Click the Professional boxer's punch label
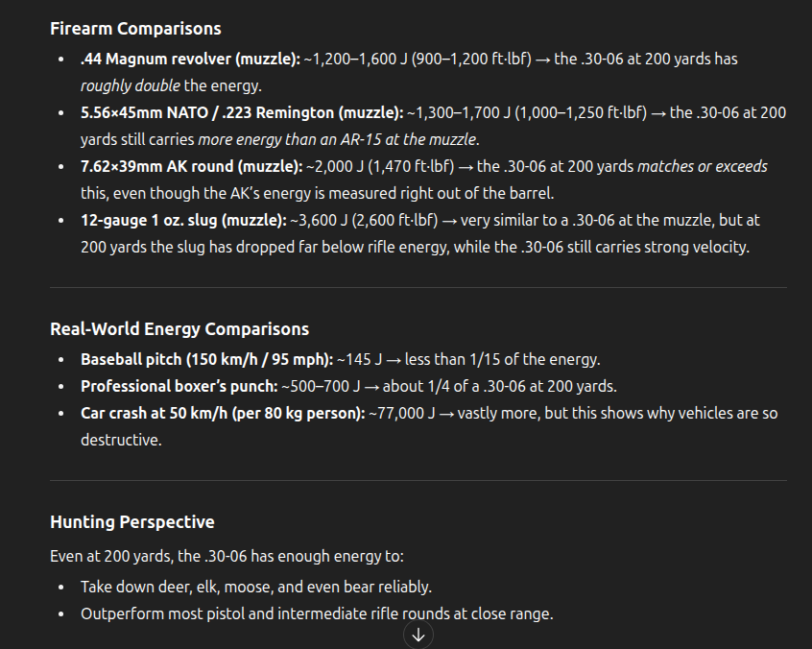This screenshot has width=812, height=649. pyautogui.click(x=179, y=386)
